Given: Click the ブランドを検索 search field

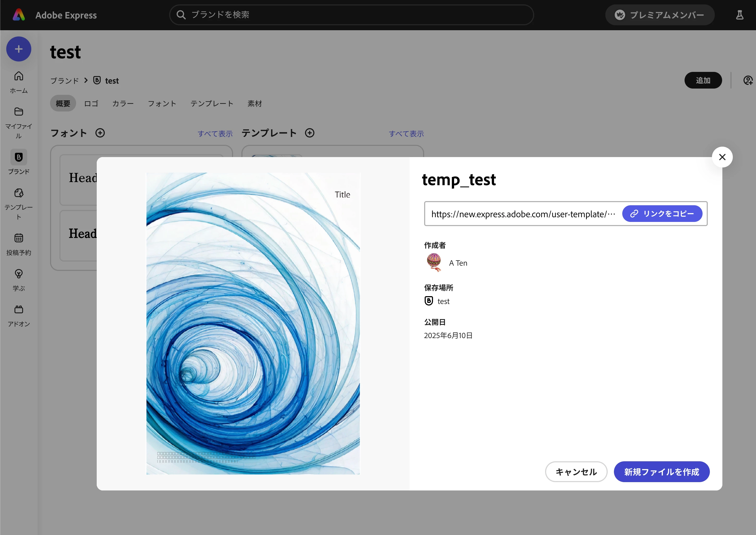Looking at the screenshot, I should [351, 15].
